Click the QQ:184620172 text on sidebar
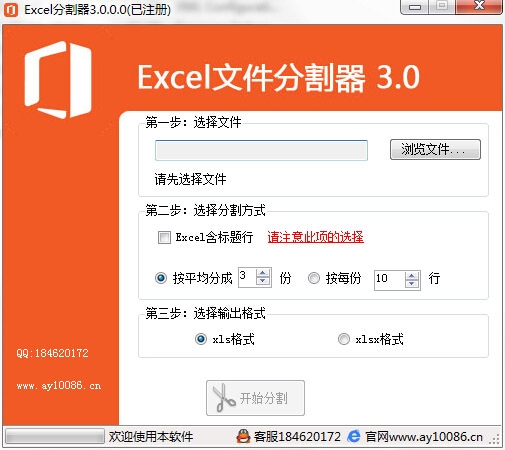Viewport: 505px width, 450px height. pos(52,353)
